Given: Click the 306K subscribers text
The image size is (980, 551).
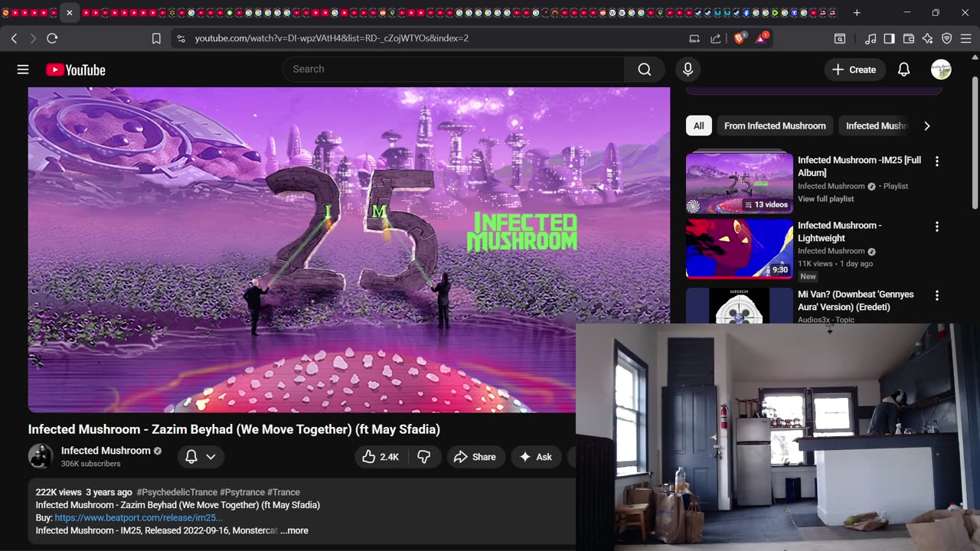Looking at the screenshot, I should coord(90,464).
